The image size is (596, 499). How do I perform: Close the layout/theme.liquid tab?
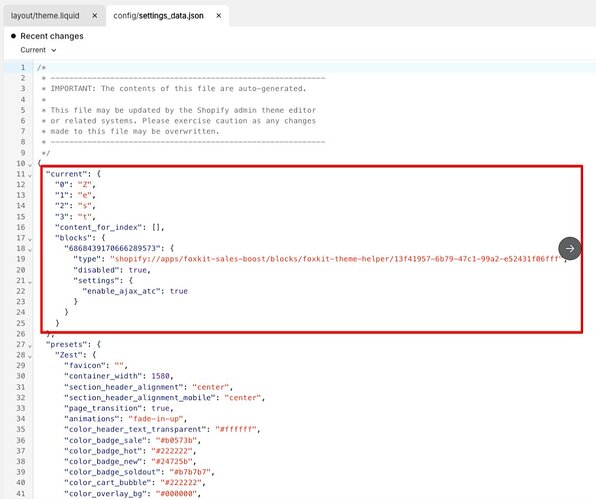95,16
